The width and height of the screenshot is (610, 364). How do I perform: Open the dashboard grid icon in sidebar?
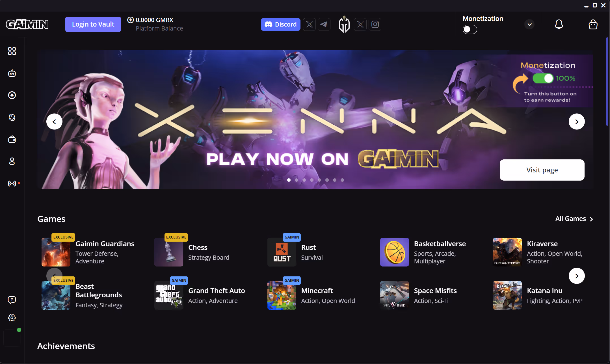(12, 51)
